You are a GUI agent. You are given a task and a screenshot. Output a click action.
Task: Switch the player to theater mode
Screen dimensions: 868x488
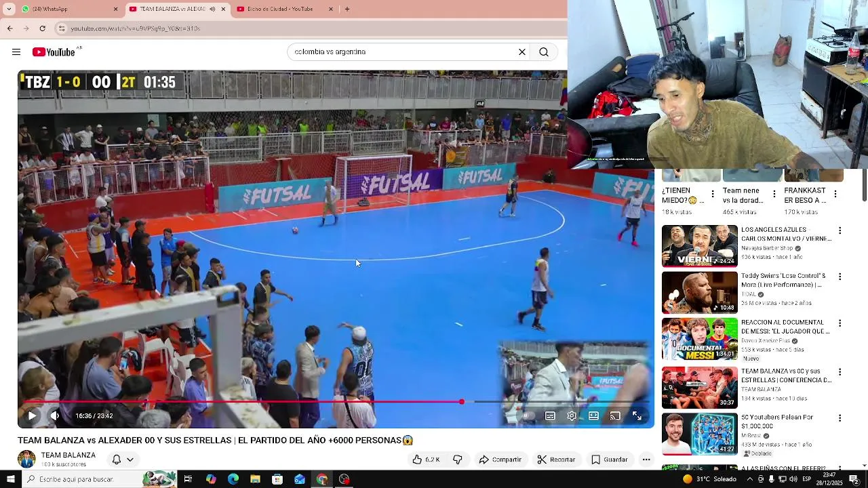[593, 416]
